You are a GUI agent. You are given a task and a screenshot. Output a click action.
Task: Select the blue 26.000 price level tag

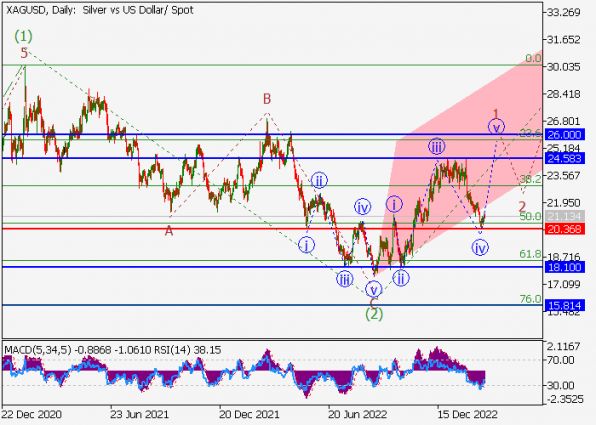click(564, 135)
